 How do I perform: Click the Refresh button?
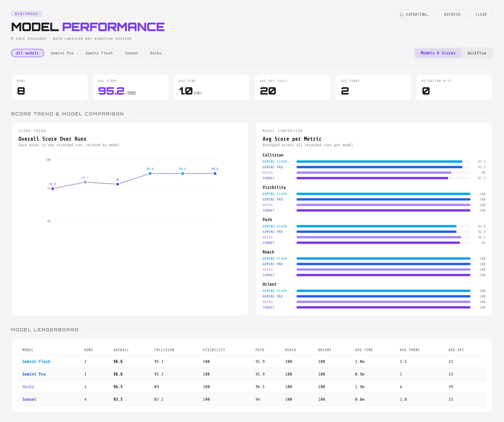[x=452, y=14]
